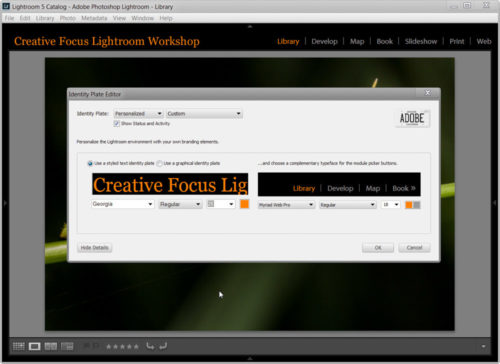Expand the Georgia font dropdown
500x364 pixels.
coord(122,204)
